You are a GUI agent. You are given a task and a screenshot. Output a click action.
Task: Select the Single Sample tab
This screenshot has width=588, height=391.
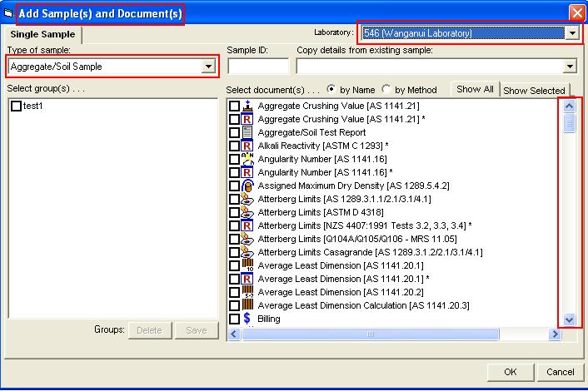click(x=42, y=34)
